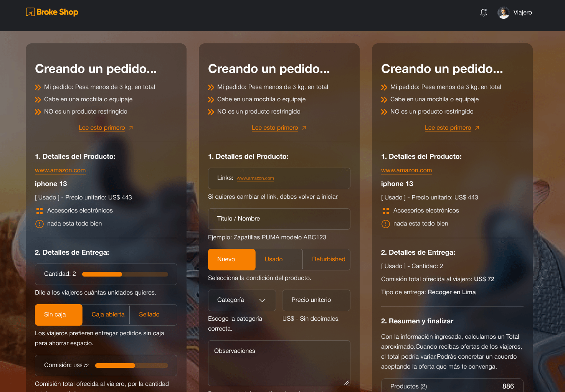Click the Observaciones text area
This screenshot has width=565, height=392.
point(279,362)
